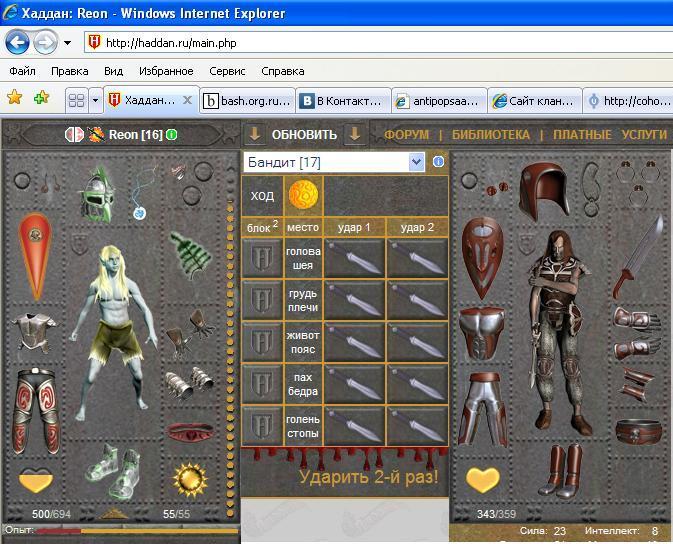673x544 pixels.
Task: Select удар 2 dagger for голень стопы
Action: pos(417,426)
